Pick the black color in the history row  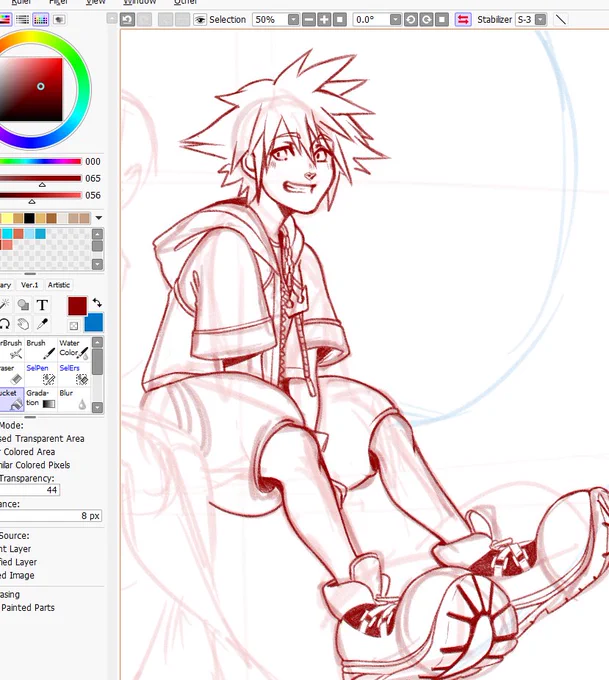pos(29,218)
